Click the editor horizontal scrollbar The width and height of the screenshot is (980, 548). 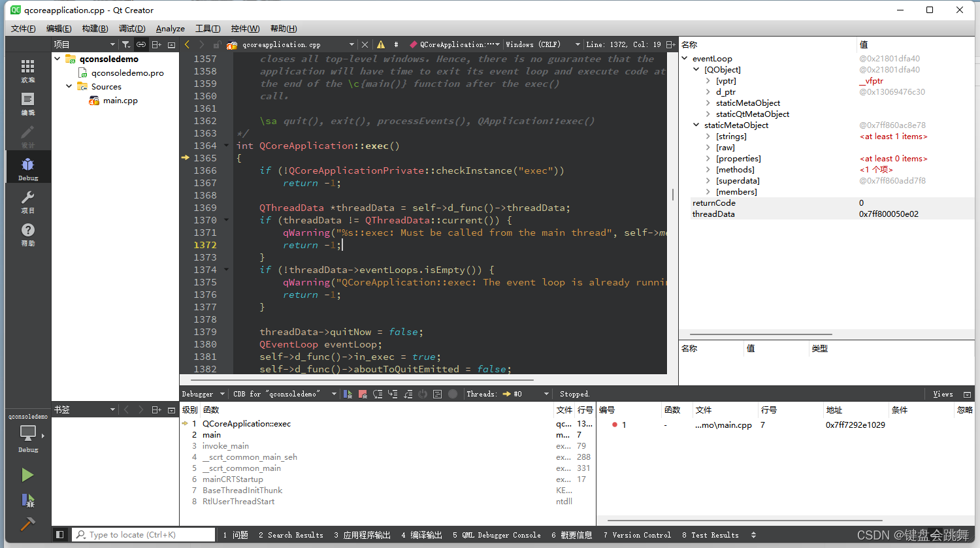tap(363, 379)
